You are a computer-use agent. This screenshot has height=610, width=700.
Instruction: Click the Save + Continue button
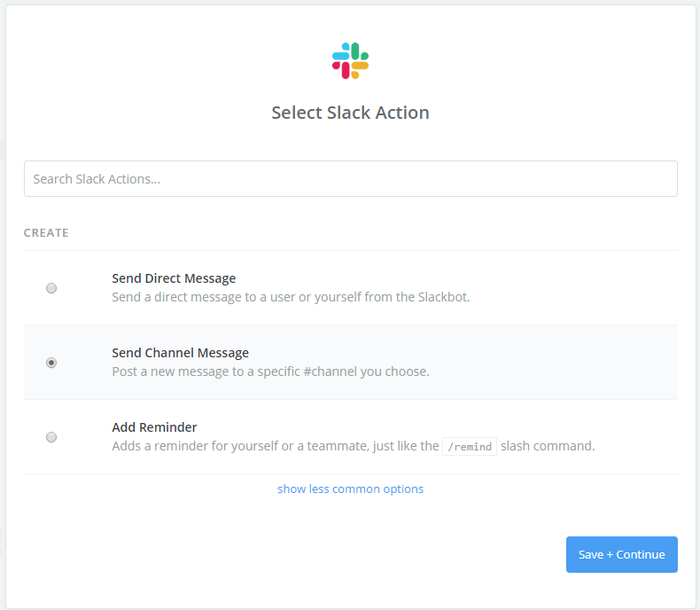click(622, 555)
